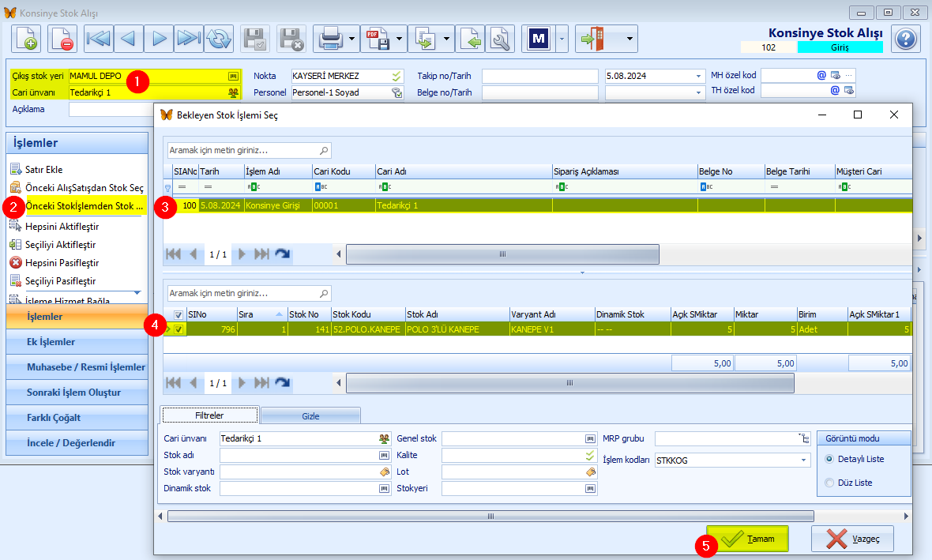Toggle select-all checkbox in lower grid header
Viewport: 932px width, 560px height.
[179, 315]
